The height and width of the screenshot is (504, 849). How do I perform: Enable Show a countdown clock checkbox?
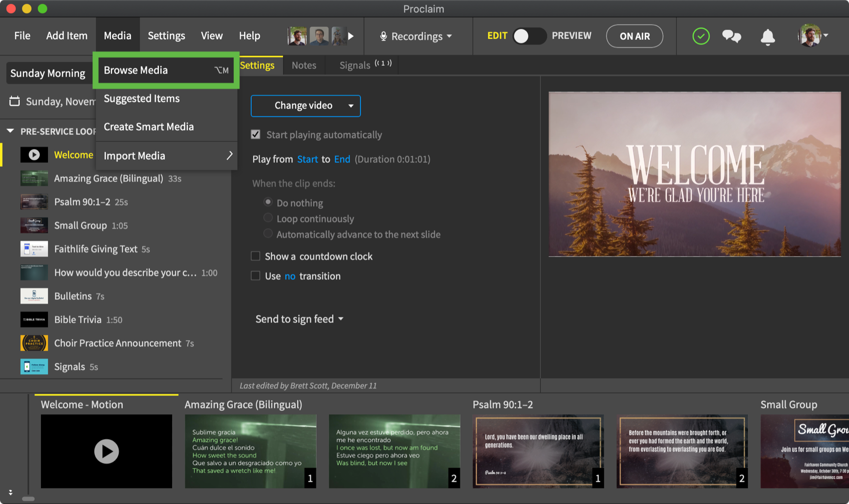tap(256, 256)
